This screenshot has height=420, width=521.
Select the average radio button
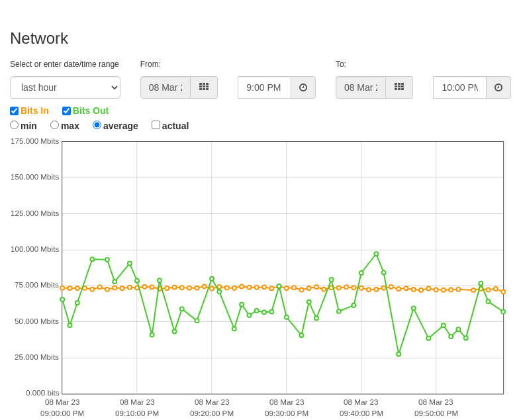point(97,125)
